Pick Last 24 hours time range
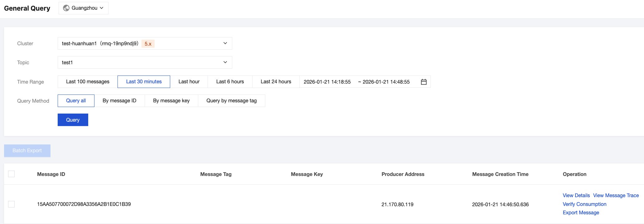The height and width of the screenshot is (224, 644). click(x=276, y=82)
